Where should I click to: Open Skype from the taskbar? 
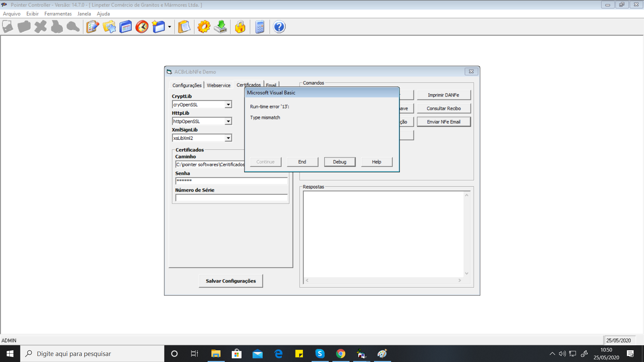(x=320, y=354)
